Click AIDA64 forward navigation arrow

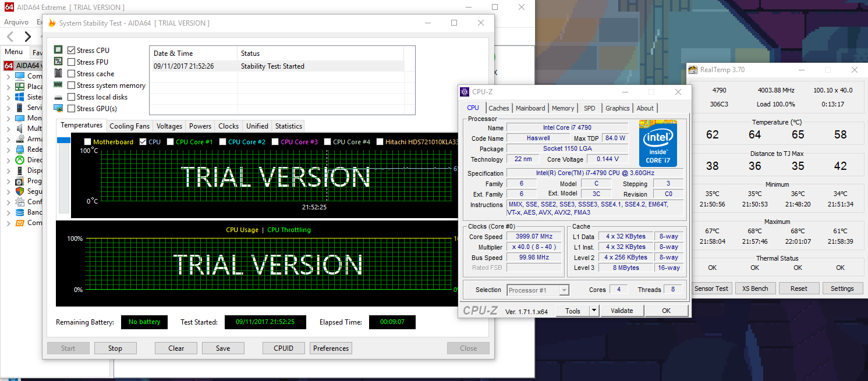point(27,37)
